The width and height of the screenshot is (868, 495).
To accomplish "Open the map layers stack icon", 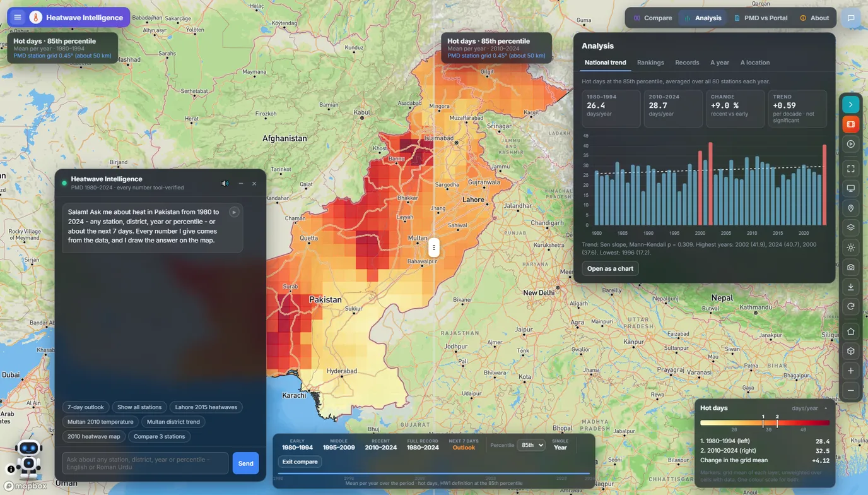I will [x=850, y=227].
